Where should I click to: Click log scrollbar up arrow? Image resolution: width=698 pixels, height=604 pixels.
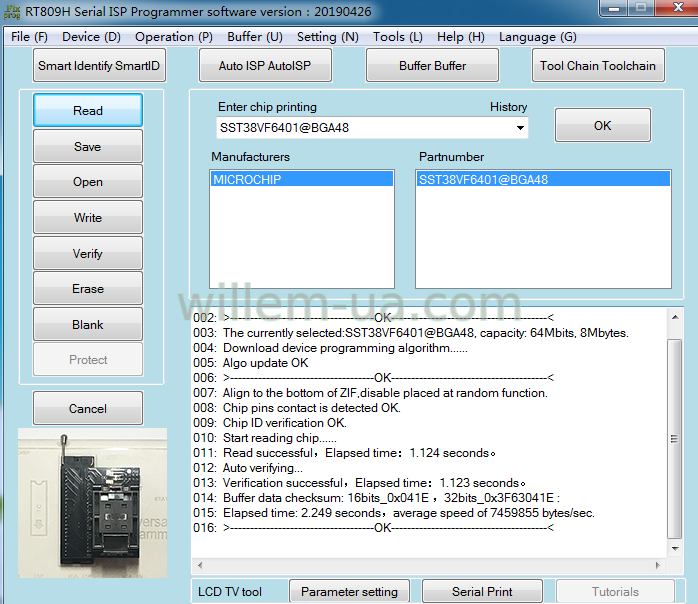point(675,317)
